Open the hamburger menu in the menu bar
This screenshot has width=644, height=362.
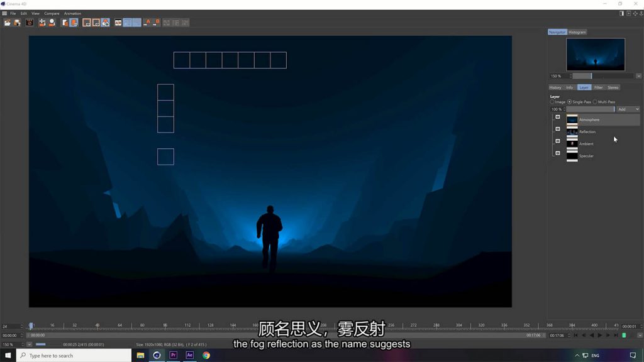(4, 14)
